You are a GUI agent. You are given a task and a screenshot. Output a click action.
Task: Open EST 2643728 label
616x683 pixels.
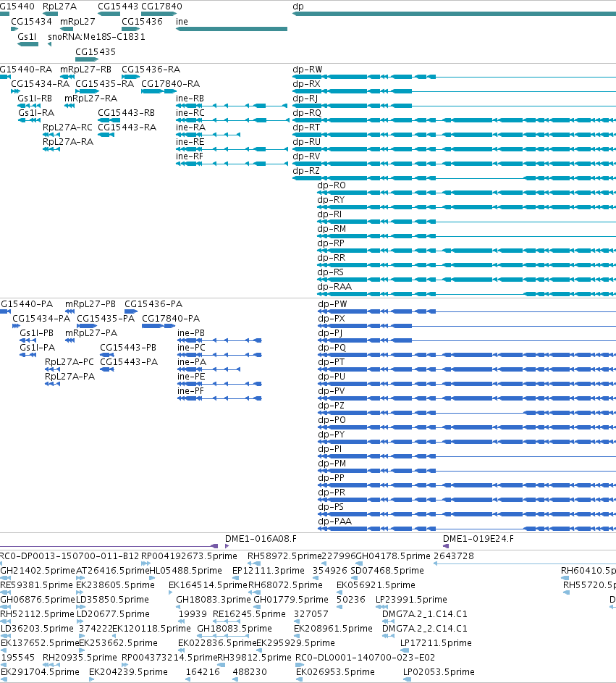click(x=454, y=556)
